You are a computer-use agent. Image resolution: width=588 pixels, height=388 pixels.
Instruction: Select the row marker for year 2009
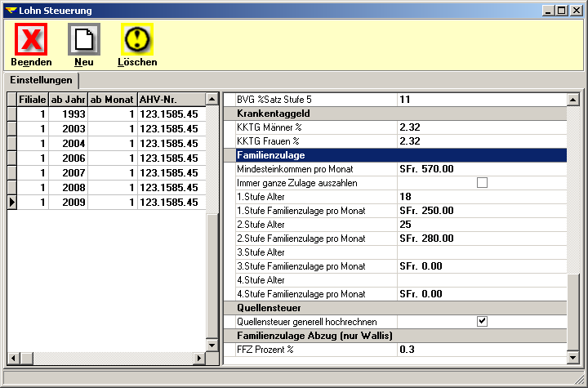pos(12,202)
